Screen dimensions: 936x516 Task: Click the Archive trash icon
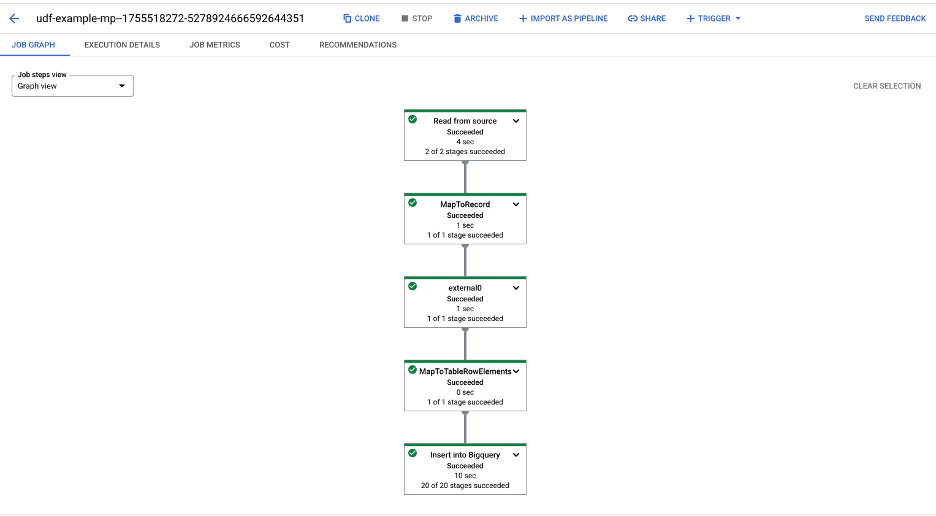coord(457,18)
